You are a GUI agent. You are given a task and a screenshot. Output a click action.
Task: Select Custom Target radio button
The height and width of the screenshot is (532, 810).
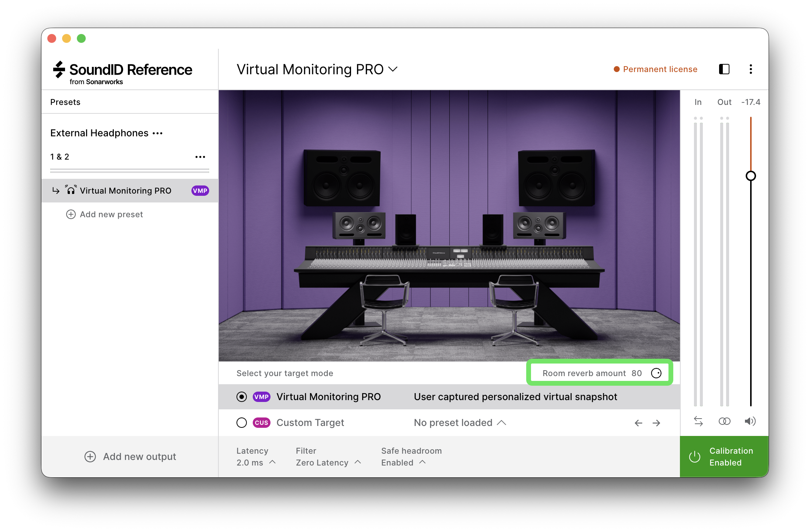[242, 423]
